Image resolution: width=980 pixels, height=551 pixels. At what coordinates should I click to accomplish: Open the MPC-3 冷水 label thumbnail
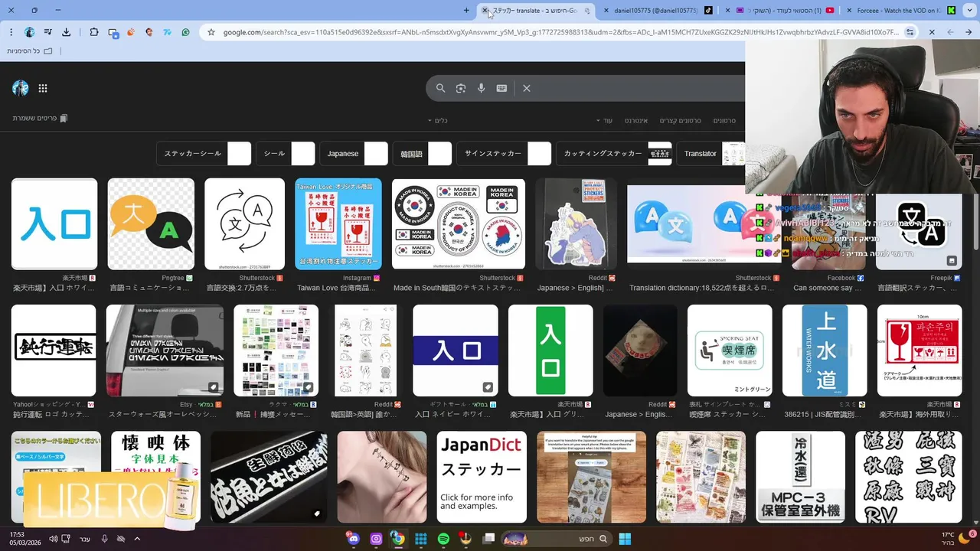(x=800, y=477)
